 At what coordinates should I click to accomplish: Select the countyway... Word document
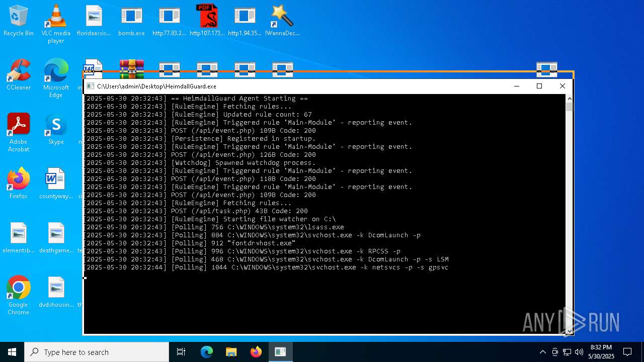[56, 184]
